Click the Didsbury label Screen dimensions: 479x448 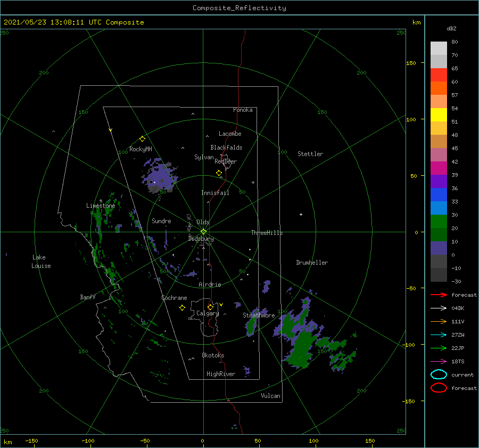(201, 239)
